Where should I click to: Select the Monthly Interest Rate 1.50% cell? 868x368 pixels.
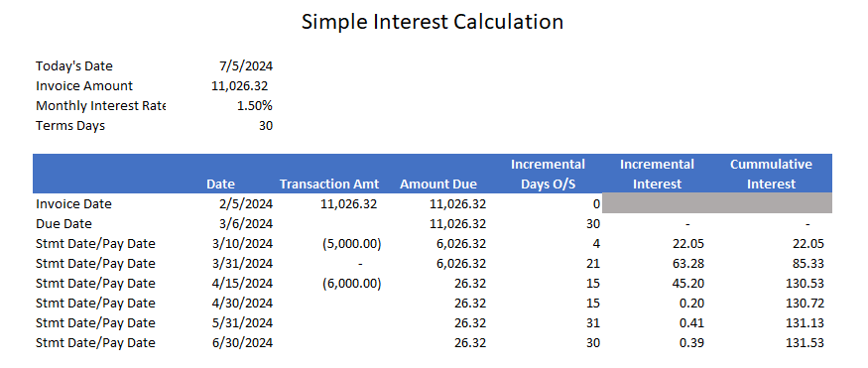[x=255, y=106]
